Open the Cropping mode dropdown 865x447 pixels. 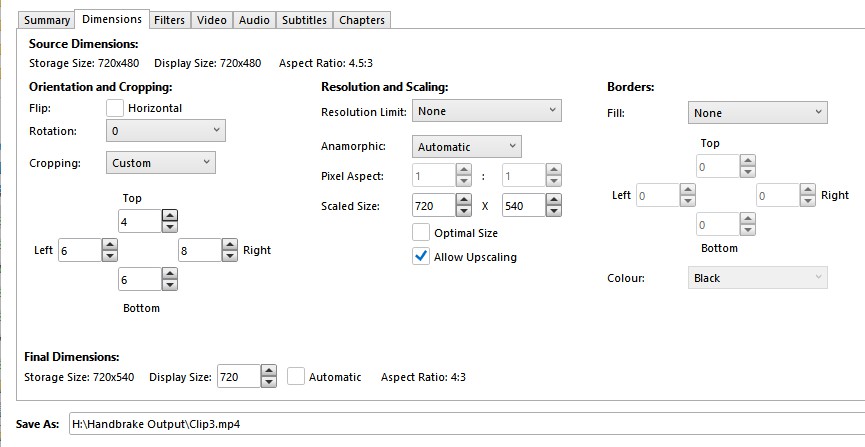tap(161, 163)
